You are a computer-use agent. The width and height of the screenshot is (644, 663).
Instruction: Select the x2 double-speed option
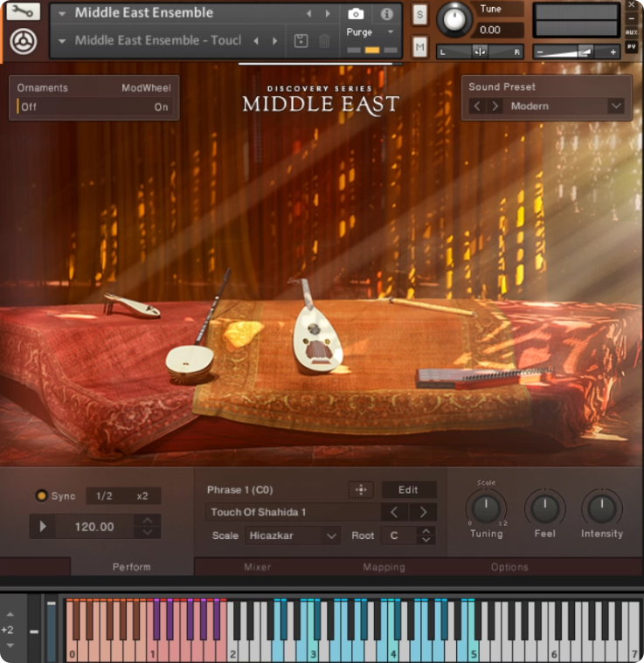(142, 495)
